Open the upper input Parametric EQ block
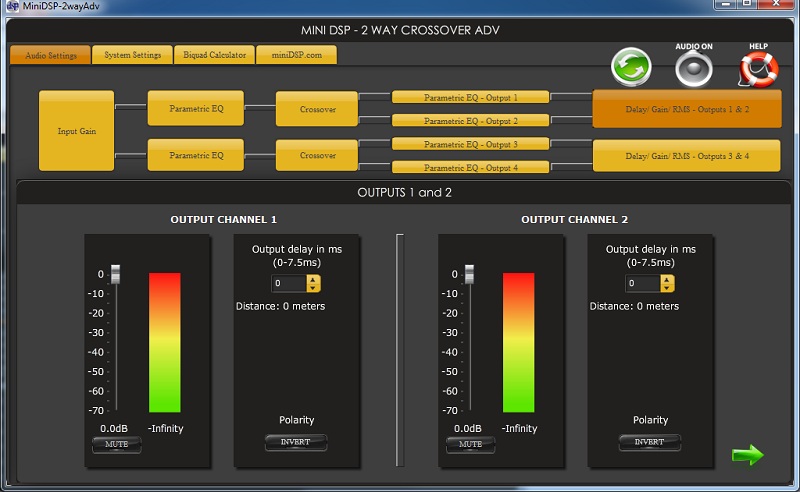800x492 pixels. (196, 108)
